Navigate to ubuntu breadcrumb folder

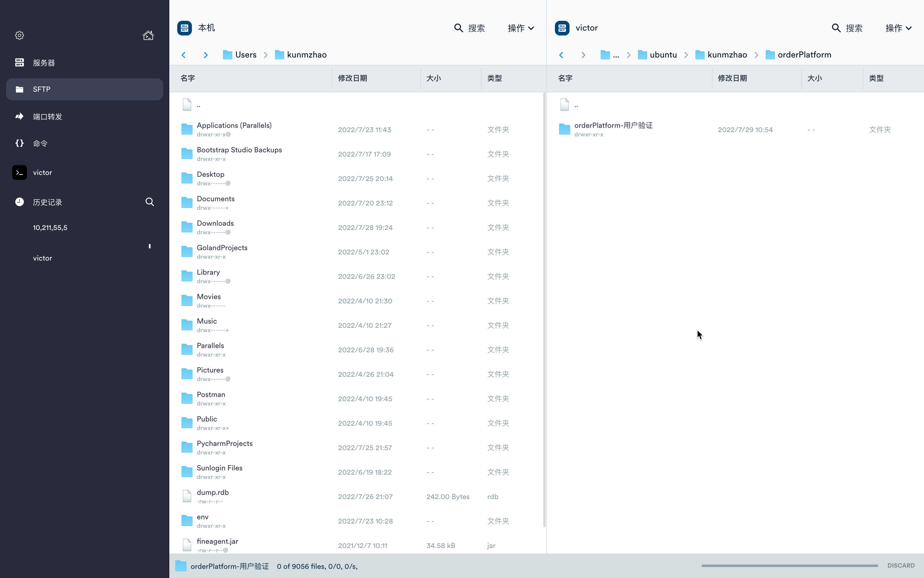tap(657, 55)
